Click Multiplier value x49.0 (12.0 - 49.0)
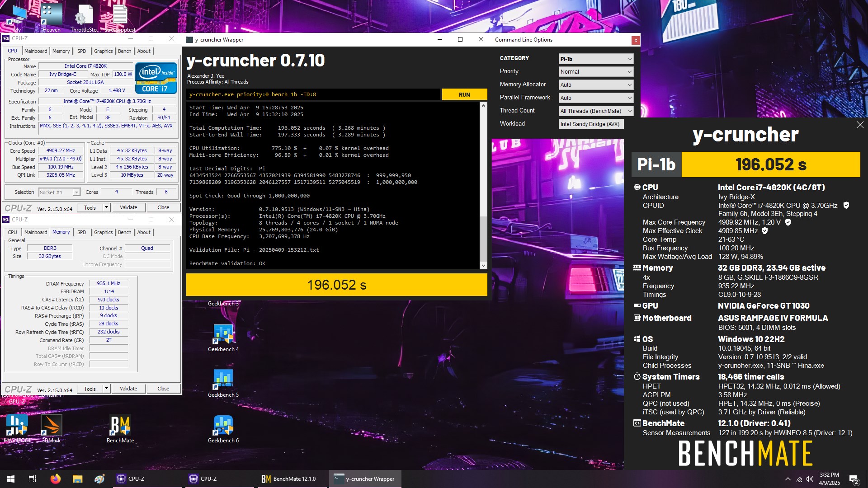This screenshot has height=488, width=868. pyautogui.click(x=61, y=159)
